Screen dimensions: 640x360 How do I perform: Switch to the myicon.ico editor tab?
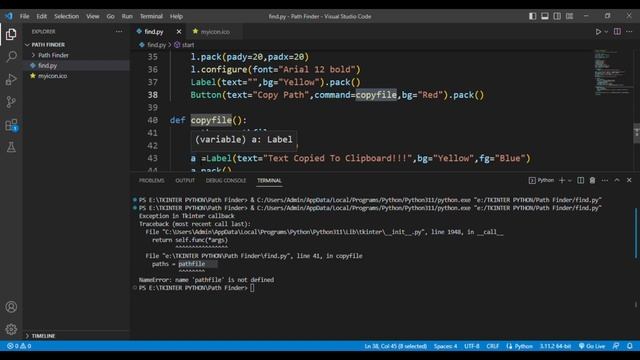[214, 31]
